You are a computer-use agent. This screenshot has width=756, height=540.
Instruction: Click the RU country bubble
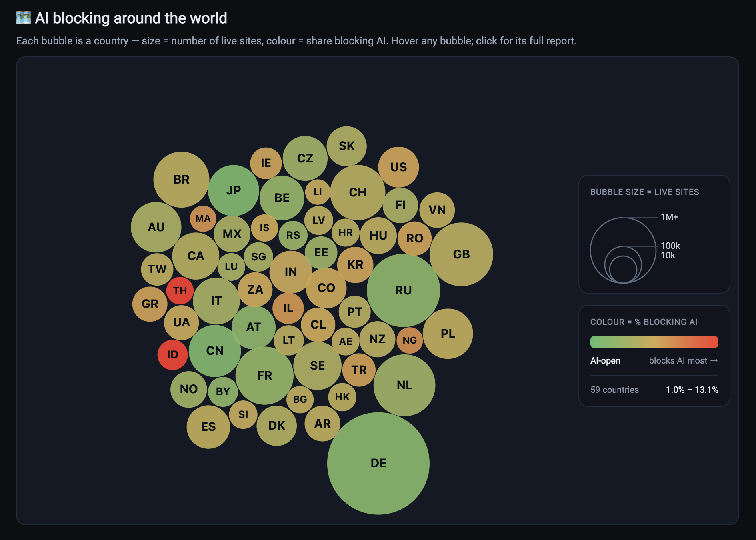click(403, 290)
